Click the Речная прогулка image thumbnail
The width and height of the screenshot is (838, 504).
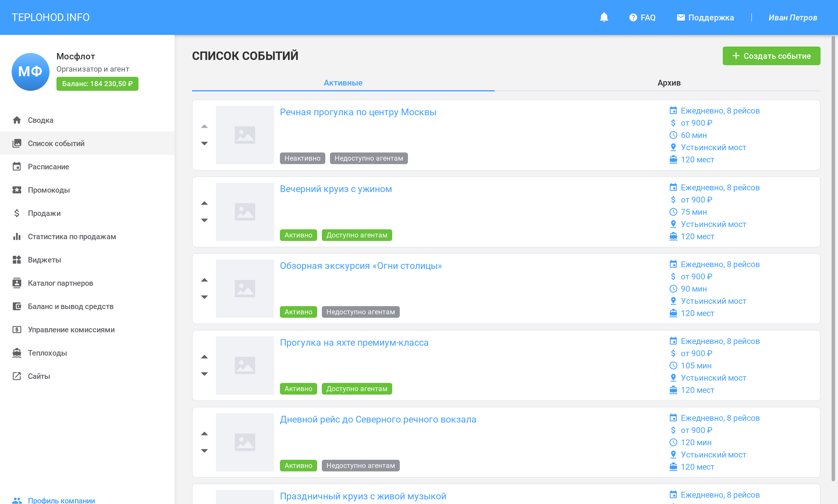(245, 135)
